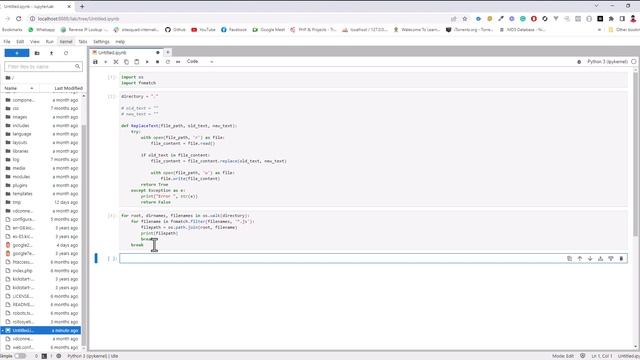Screen dimensions: 640x360
Task: Delete the active cell with trash icon
Action: click(x=621, y=258)
